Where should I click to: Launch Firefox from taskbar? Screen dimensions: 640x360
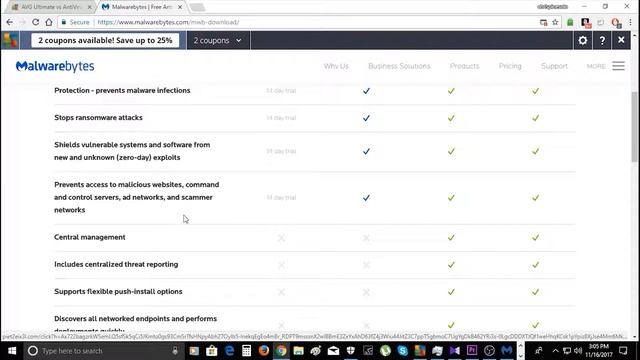[x=264, y=351]
